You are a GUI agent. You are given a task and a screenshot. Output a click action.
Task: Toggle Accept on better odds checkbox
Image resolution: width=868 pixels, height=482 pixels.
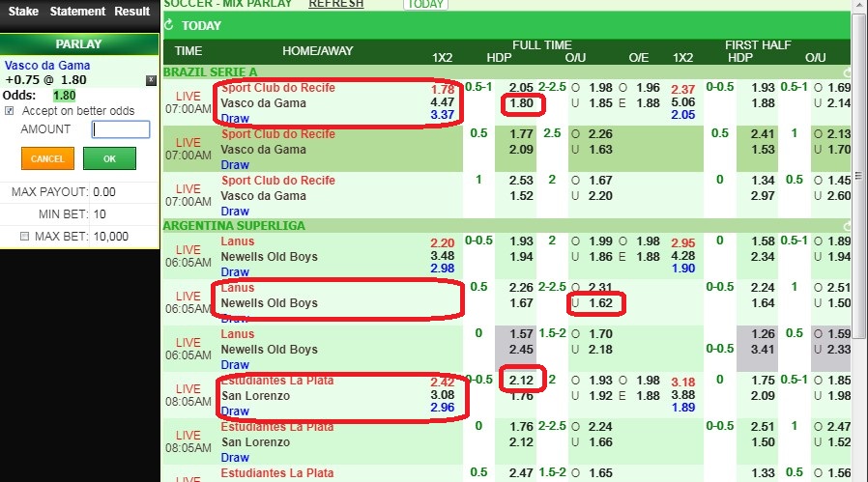[x=10, y=111]
